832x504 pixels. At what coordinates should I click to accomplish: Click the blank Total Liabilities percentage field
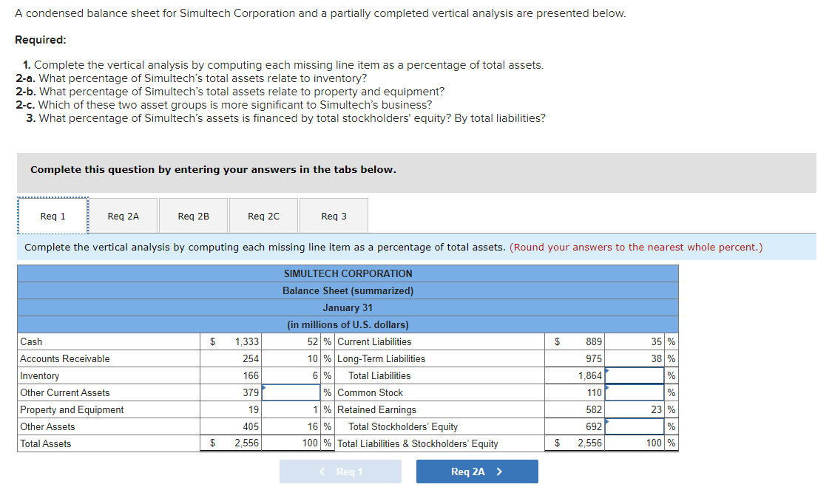click(x=640, y=375)
